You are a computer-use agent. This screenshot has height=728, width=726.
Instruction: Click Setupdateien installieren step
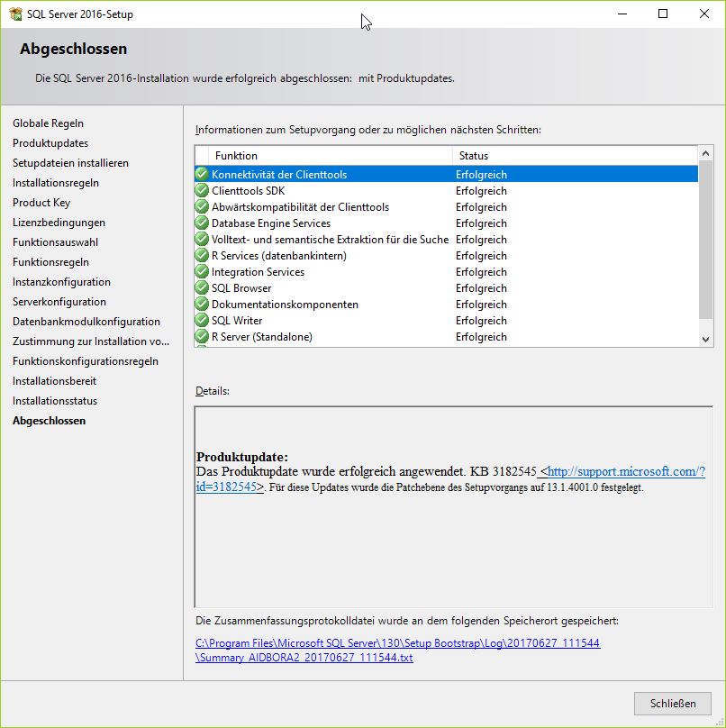pos(70,163)
